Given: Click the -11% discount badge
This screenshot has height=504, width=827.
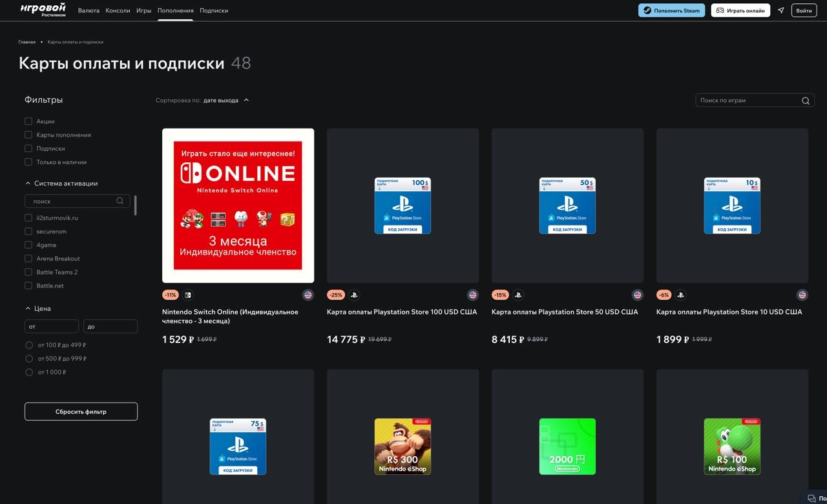Looking at the screenshot, I should [x=171, y=295].
